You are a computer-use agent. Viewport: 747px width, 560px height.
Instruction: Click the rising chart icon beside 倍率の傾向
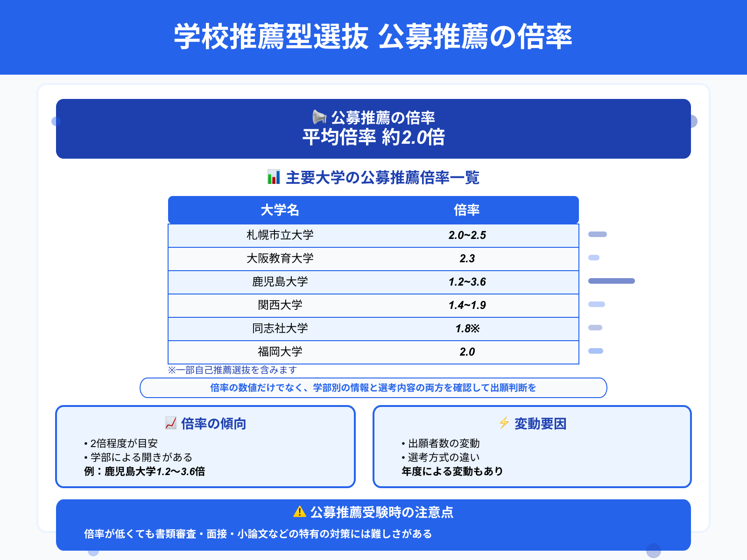pyautogui.click(x=171, y=423)
